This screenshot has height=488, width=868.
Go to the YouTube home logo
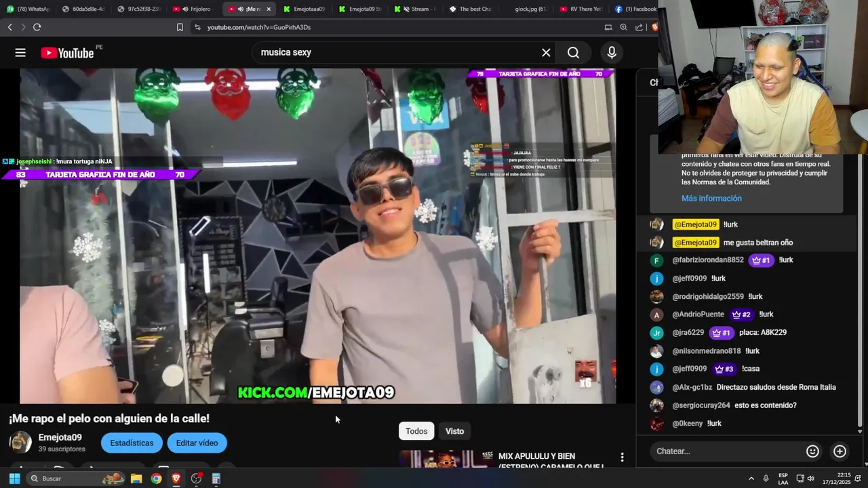68,53
